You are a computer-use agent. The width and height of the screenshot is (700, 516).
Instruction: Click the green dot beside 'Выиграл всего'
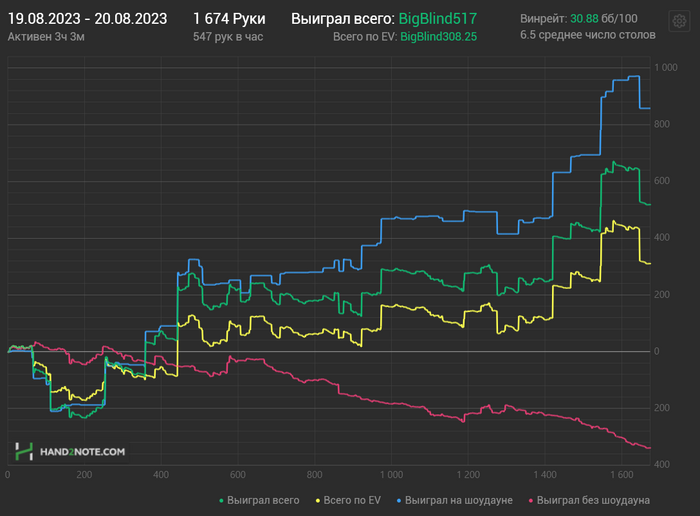(x=221, y=501)
